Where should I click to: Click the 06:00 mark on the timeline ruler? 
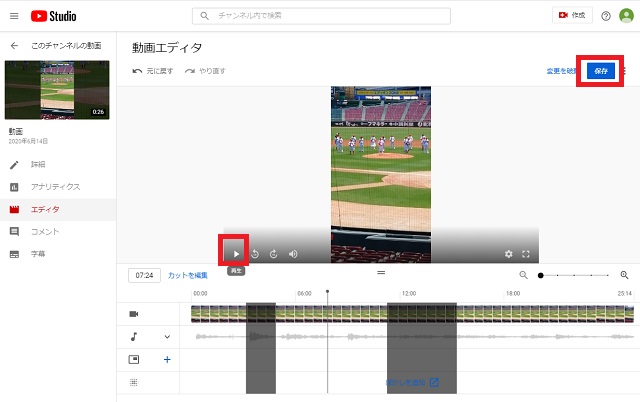point(304,293)
